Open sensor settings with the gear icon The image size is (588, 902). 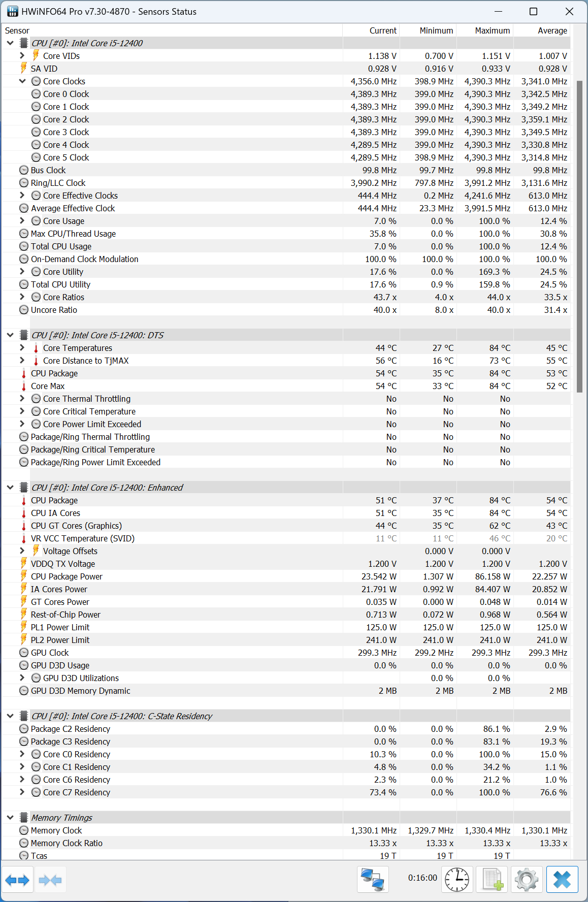click(x=527, y=880)
